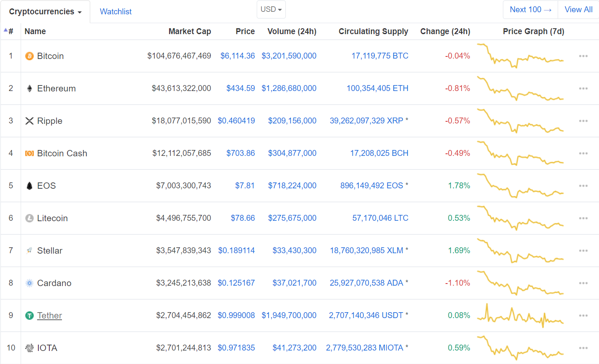The height and width of the screenshot is (364, 599).
Task: Open the more-options dots for Bitcoin Cash row
Action: pyautogui.click(x=583, y=153)
